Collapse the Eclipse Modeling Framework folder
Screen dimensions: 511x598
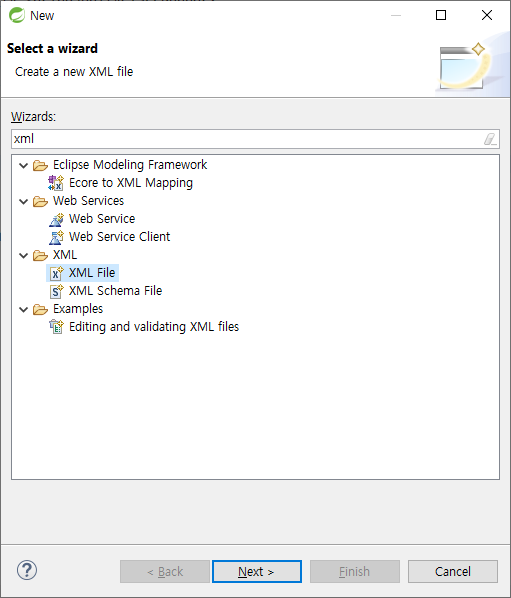[x=24, y=166]
